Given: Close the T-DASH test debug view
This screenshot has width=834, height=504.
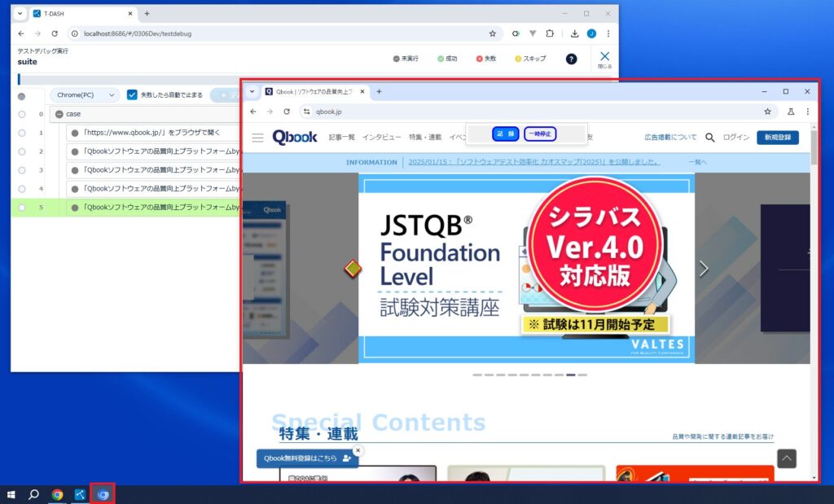Looking at the screenshot, I should [x=605, y=59].
